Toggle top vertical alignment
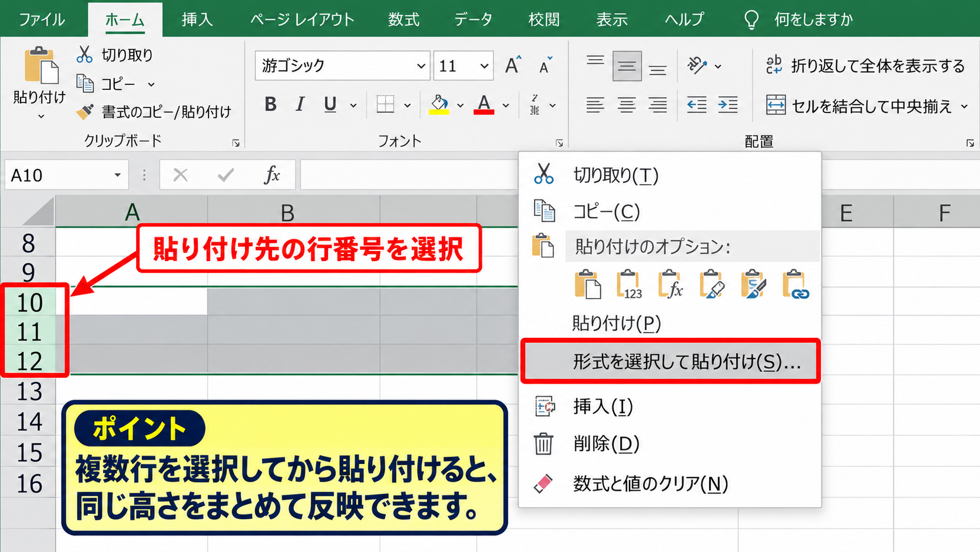This screenshot has height=552, width=980. click(x=595, y=61)
